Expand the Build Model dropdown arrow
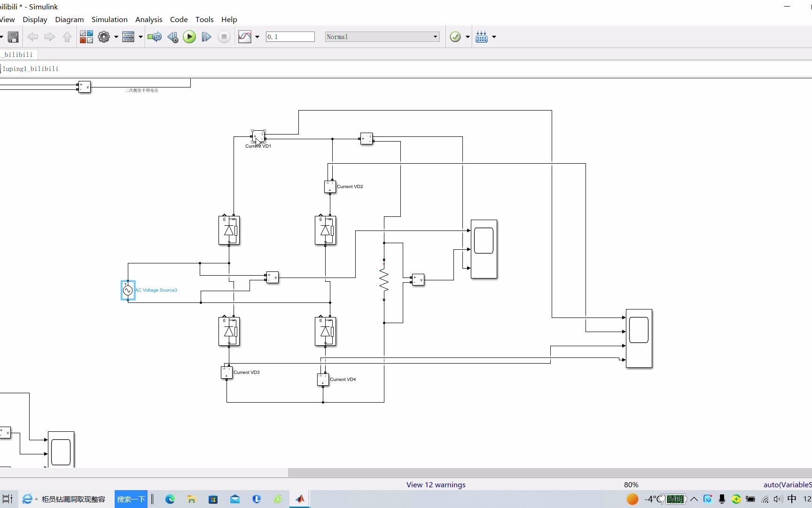Image resolution: width=812 pixels, height=508 pixels. pyautogui.click(x=494, y=37)
